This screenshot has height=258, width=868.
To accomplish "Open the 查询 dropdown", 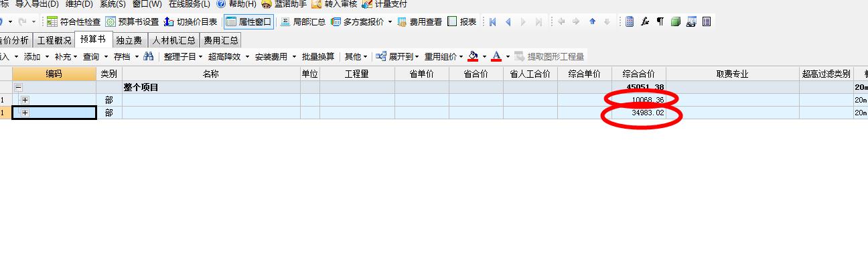I will [95, 56].
